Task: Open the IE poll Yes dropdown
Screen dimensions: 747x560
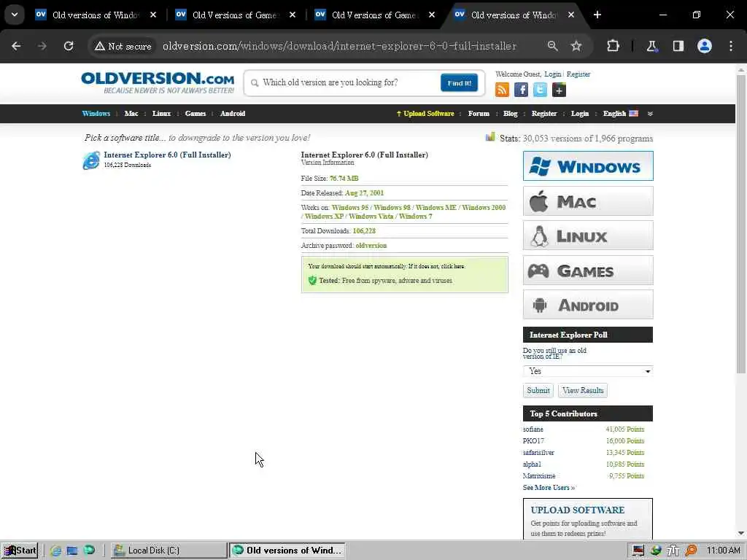Action: 588,371
